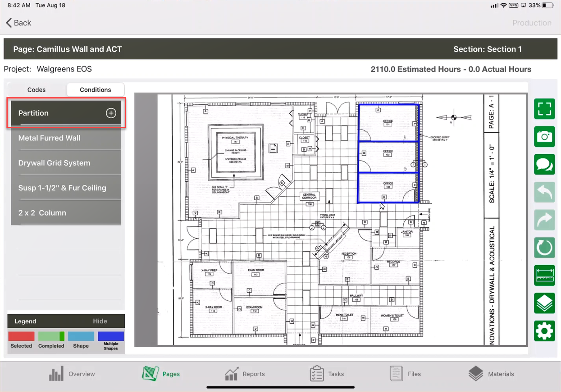Viewport: 561px width, 392px height.
Task: Open the Materials section
Action: pos(492,373)
